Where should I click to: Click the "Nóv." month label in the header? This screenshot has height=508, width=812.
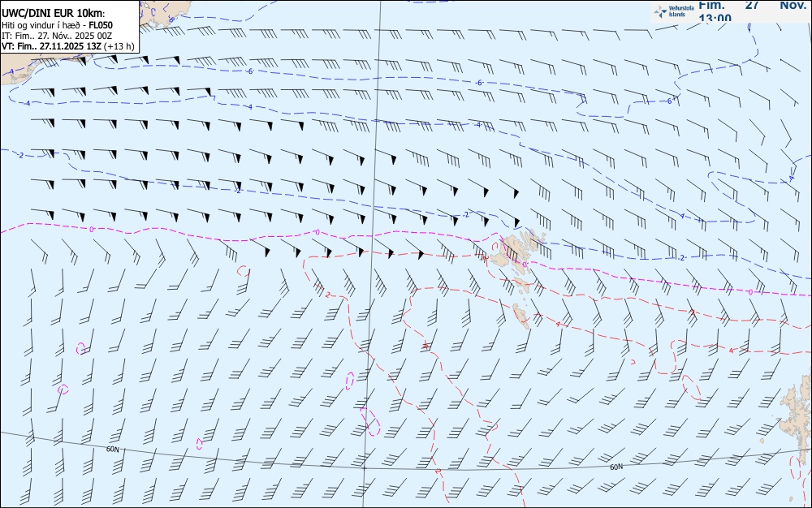tap(793, 5)
